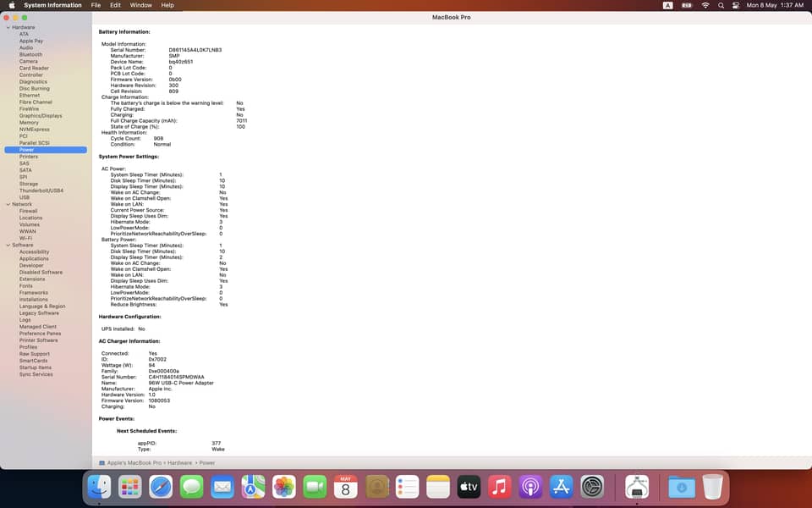Launch the Messages app in the Dock

tap(192, 487)
